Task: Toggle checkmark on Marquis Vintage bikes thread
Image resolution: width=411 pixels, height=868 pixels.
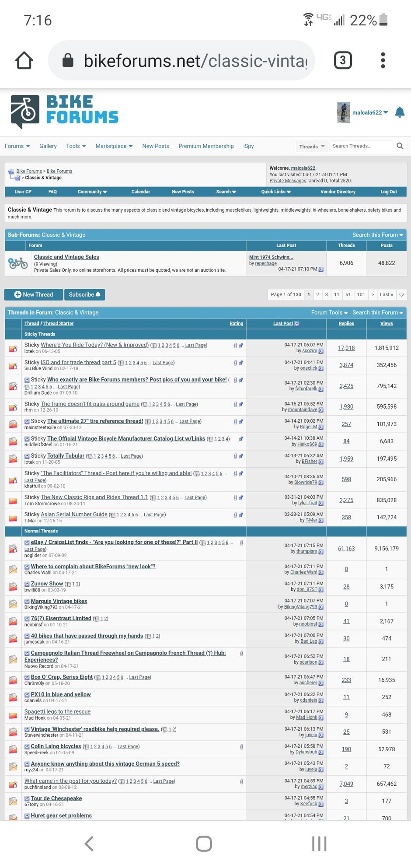Action: (27, 601)
